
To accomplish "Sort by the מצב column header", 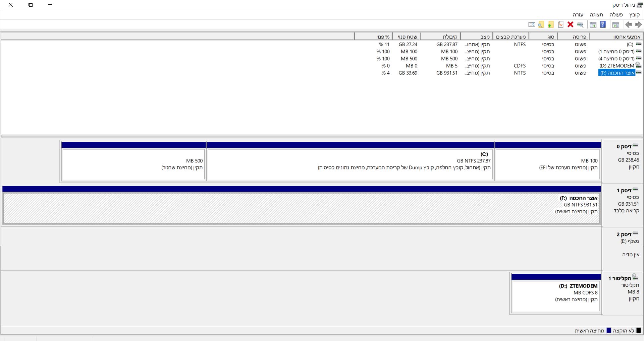I will coord(477,37).
